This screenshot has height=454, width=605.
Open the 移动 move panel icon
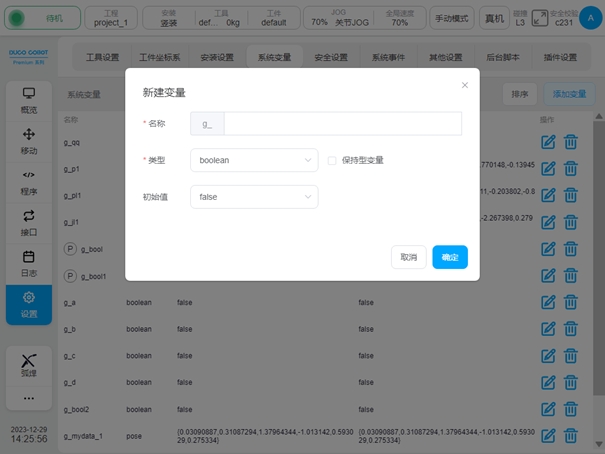coord(29,141)
